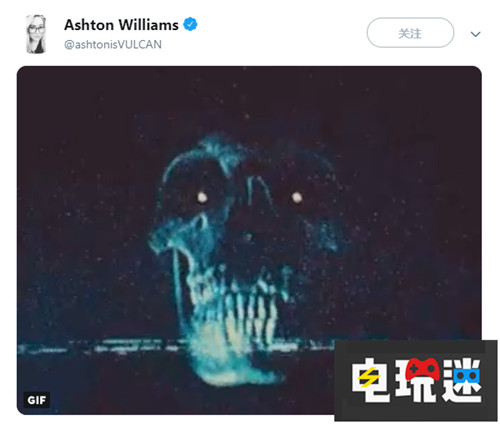
Task: Open the Ashton Williams display name link
Action: (121, 25)
